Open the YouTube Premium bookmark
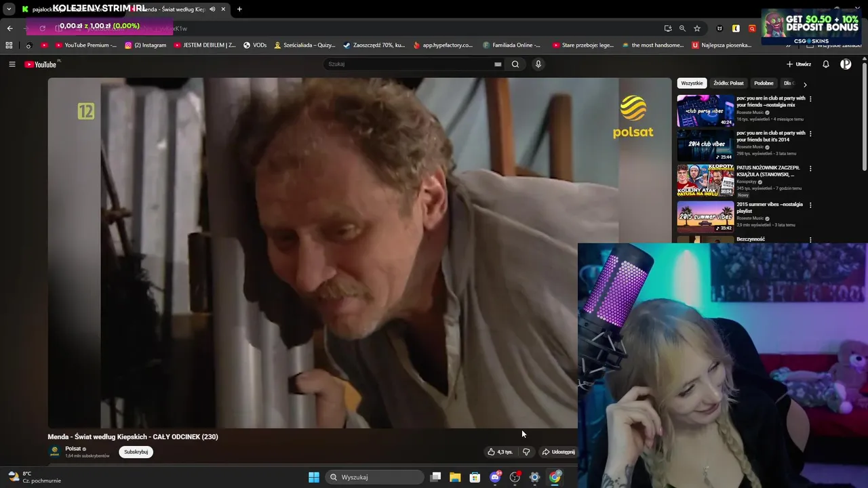 85,45
